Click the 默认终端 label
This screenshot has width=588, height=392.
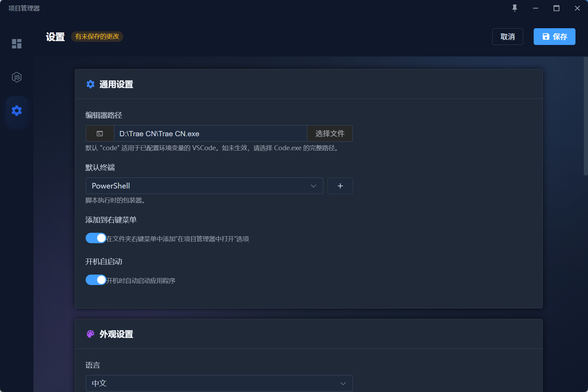[x=100, y=168]
